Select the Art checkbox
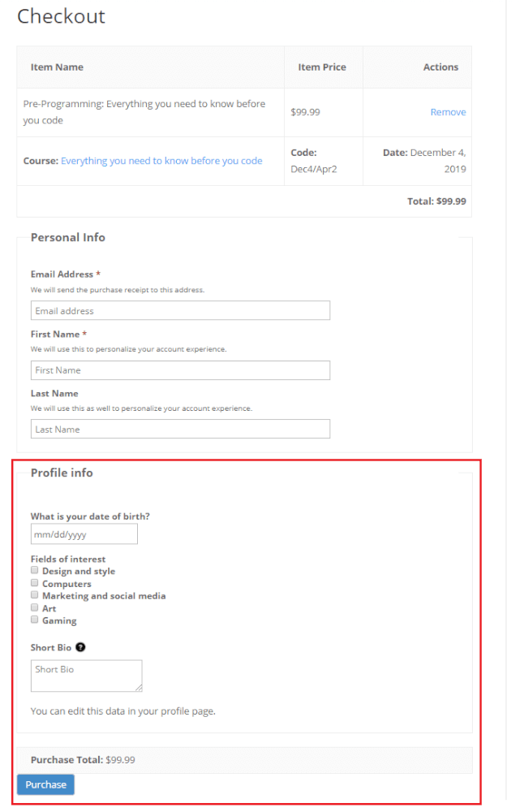Screen dimensions: 520x812 pos(35,607)
